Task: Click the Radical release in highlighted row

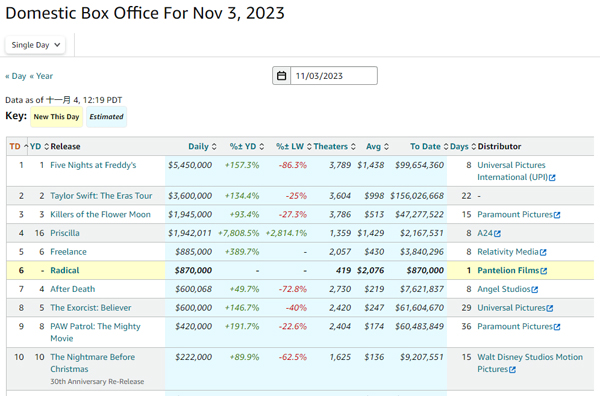Action: (x=65, y=271)
